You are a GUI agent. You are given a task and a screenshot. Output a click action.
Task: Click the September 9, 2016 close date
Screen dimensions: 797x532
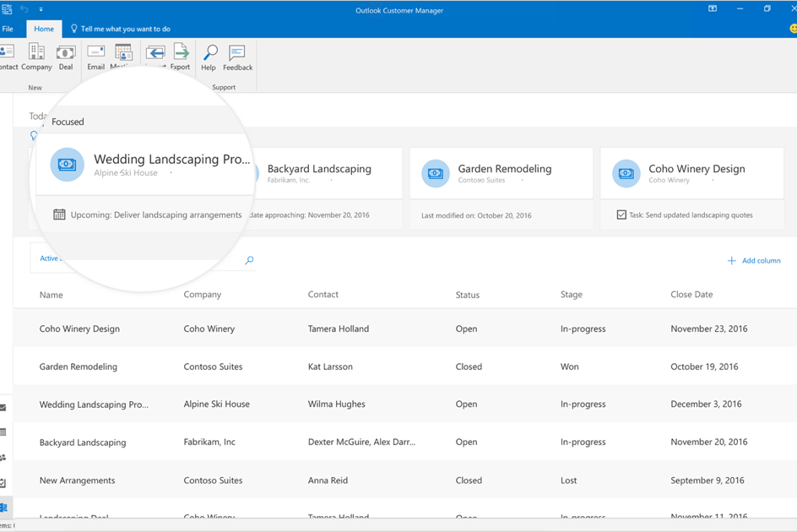coord(707,480)
